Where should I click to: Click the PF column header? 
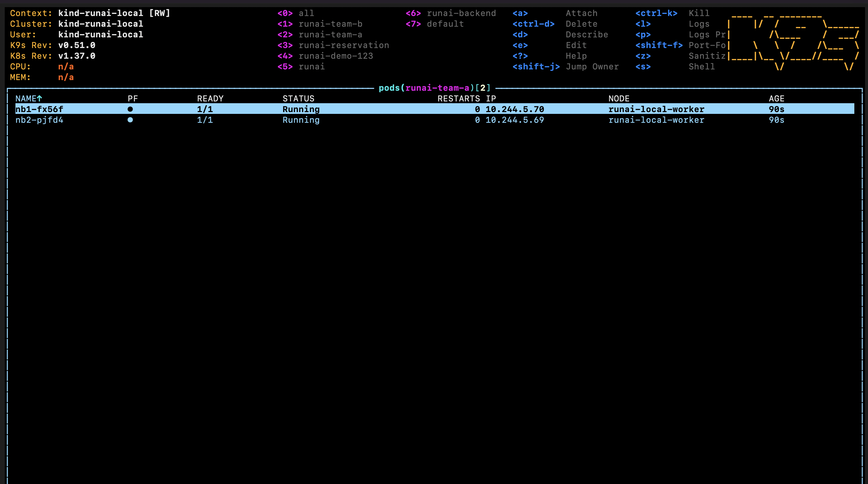pyautogui.click(x=133, y=98)
